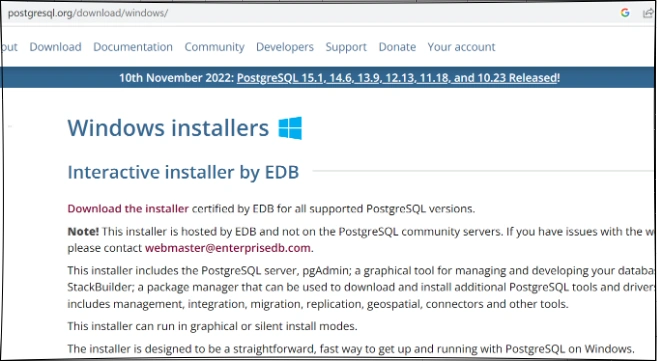The height and width of the screenshot is (361, 657).
Task: Click the Interactive installer by EDB heading
Action: (183, 172)
